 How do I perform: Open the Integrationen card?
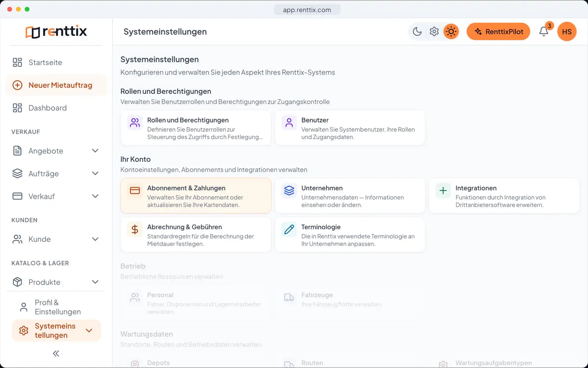[x=504, y=196]
